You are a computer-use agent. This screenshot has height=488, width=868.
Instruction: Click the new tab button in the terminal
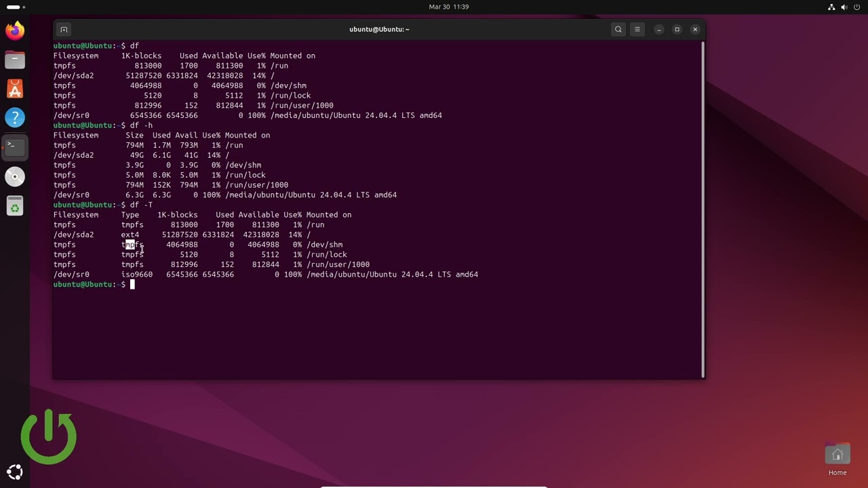tap(64, 29)
